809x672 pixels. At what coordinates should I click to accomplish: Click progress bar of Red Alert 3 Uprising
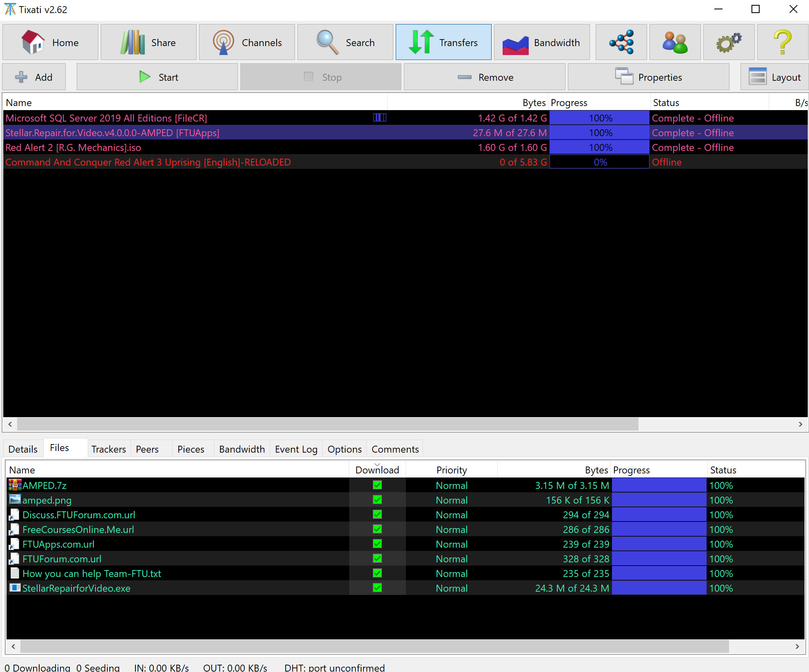pos(599,162)
